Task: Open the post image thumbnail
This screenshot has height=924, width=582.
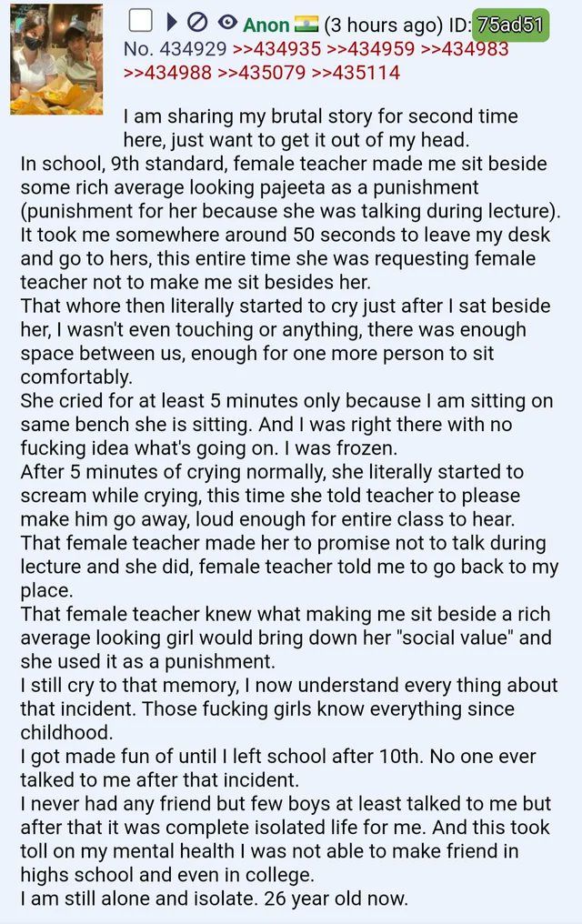Action: (x=56, y=60)
